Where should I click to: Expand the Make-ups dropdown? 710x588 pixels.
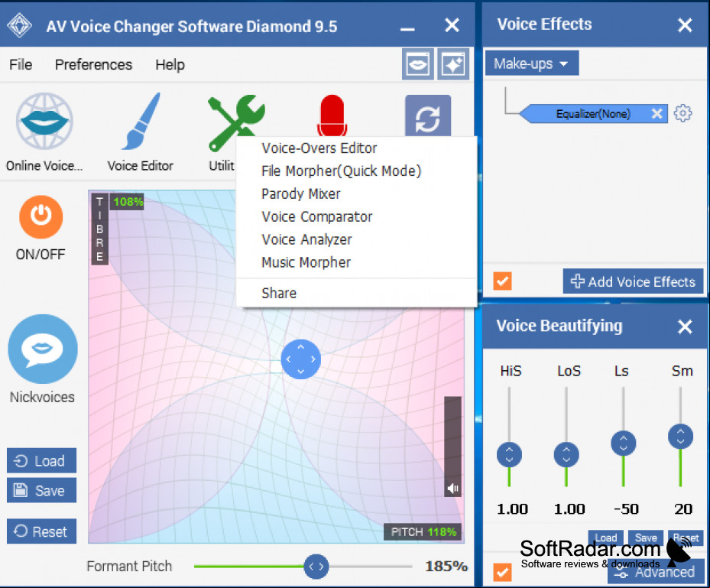pyautogui.click(x=532, y=63)
